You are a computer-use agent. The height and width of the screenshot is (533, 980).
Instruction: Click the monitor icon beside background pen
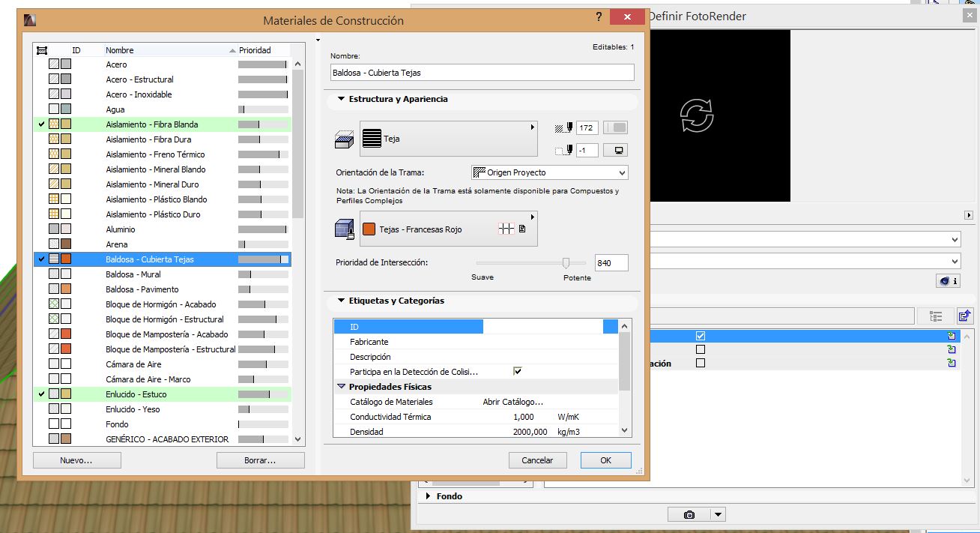pyautogui.click(x=619, y=150)
